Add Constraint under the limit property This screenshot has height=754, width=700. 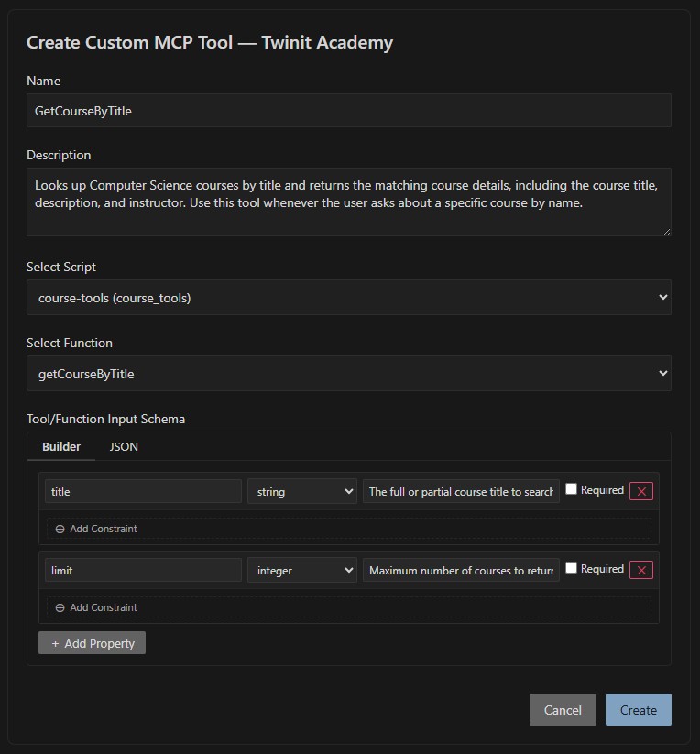[348, 607]
